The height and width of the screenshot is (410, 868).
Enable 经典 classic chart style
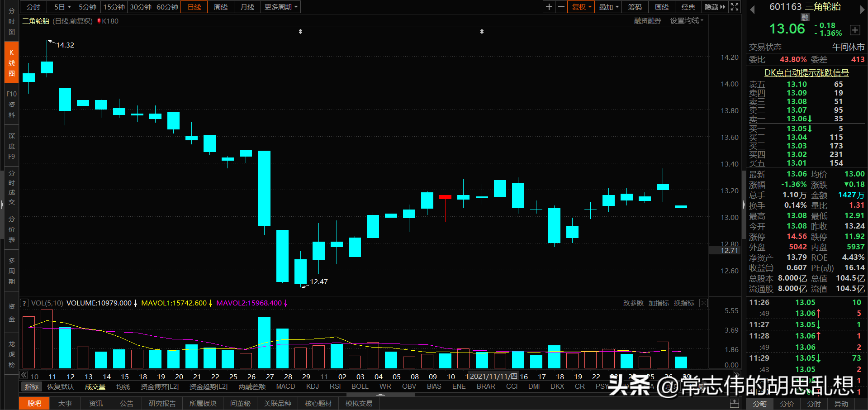point(688,7)
